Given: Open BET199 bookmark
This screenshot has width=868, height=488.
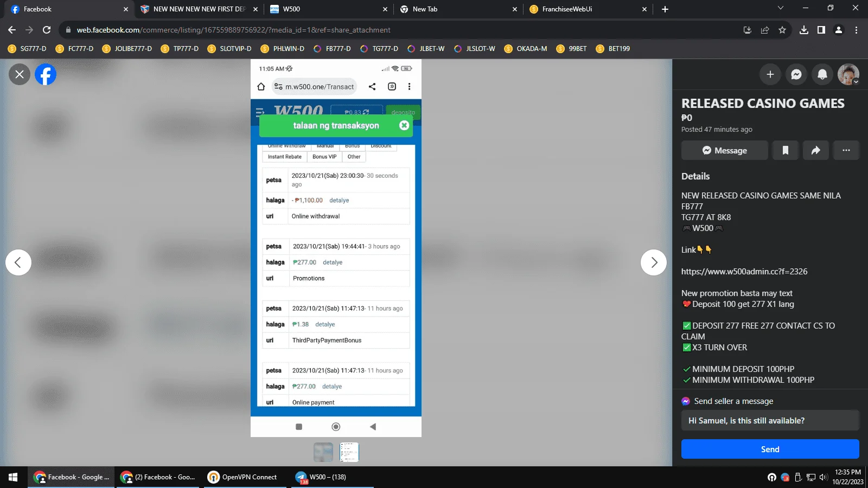Looking at the screenshot, I should click(613, 49).
